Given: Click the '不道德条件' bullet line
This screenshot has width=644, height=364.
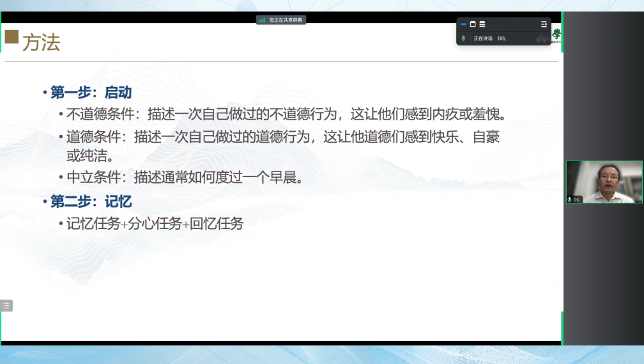Looking at the screenshot, I should tap(286, 115).
